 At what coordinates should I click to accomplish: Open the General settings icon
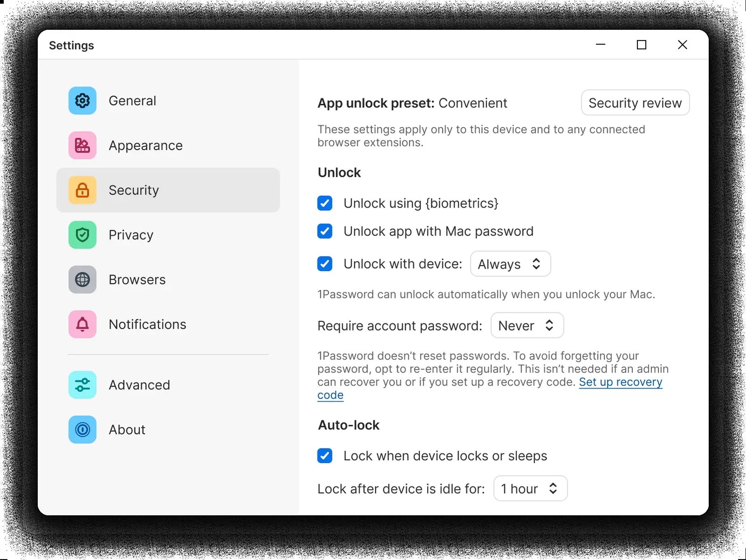coord(82,100)
